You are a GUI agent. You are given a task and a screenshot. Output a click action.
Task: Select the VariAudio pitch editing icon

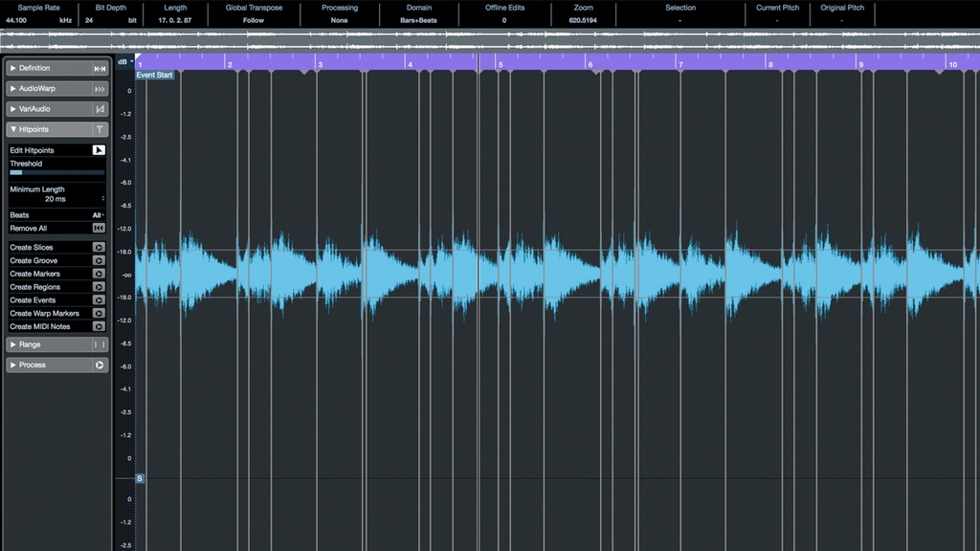(99, 108)
